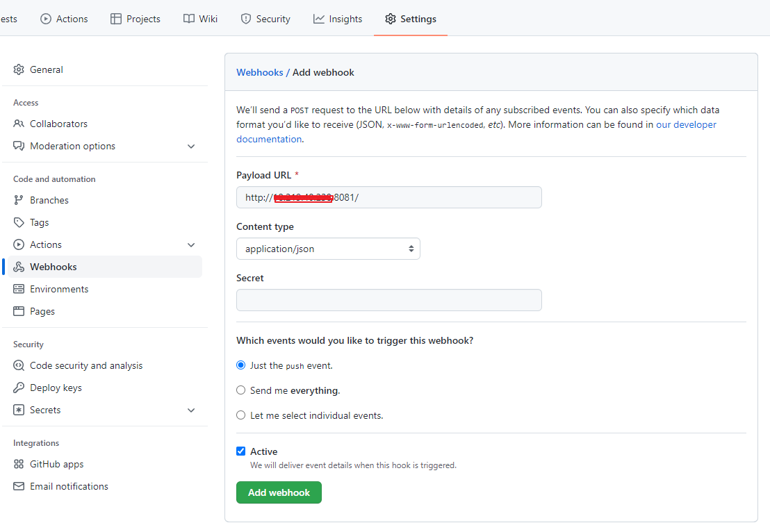This screenshot has width=770, height=532.
Task: Expand Secrets chevron
Action: pos(191,410)
